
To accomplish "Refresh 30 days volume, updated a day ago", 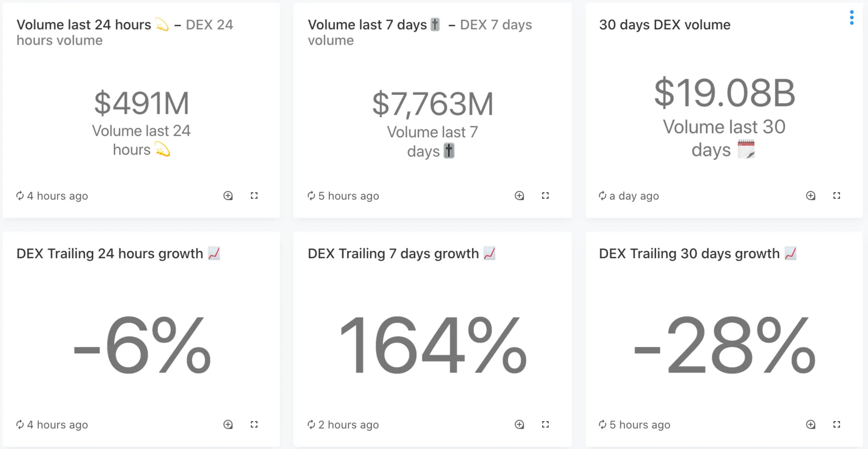I will click(603, 196).
